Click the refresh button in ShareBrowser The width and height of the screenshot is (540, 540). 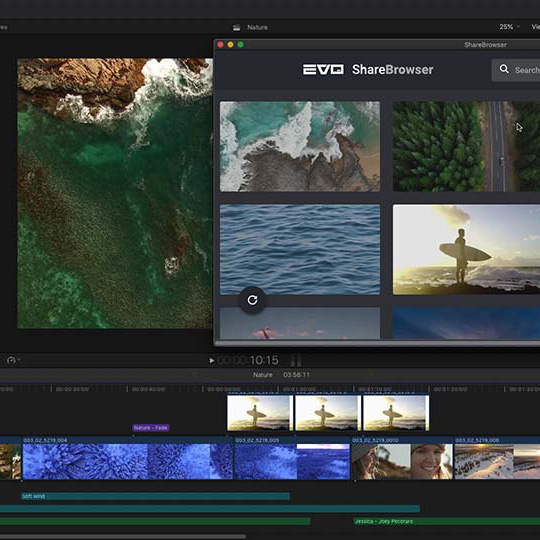pos(252,300)
